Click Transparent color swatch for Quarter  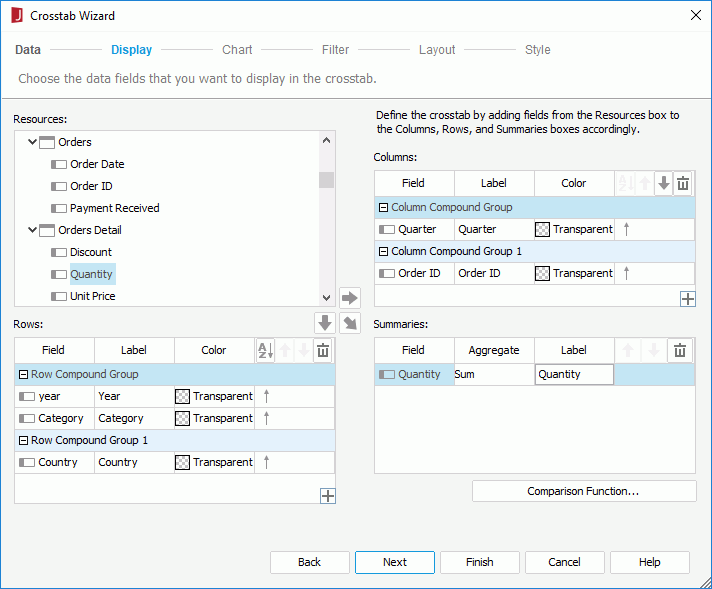(x=542, y=229)
